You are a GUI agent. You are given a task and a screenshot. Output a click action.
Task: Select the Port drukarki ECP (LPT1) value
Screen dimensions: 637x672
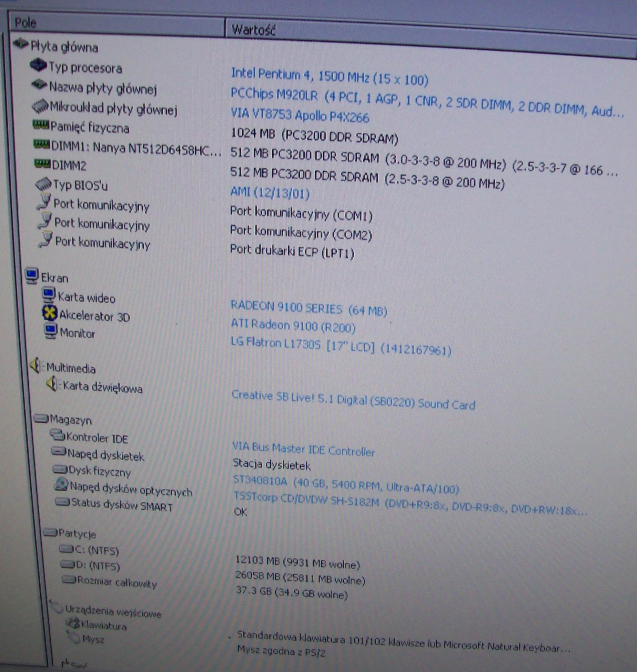pos(292,251)
